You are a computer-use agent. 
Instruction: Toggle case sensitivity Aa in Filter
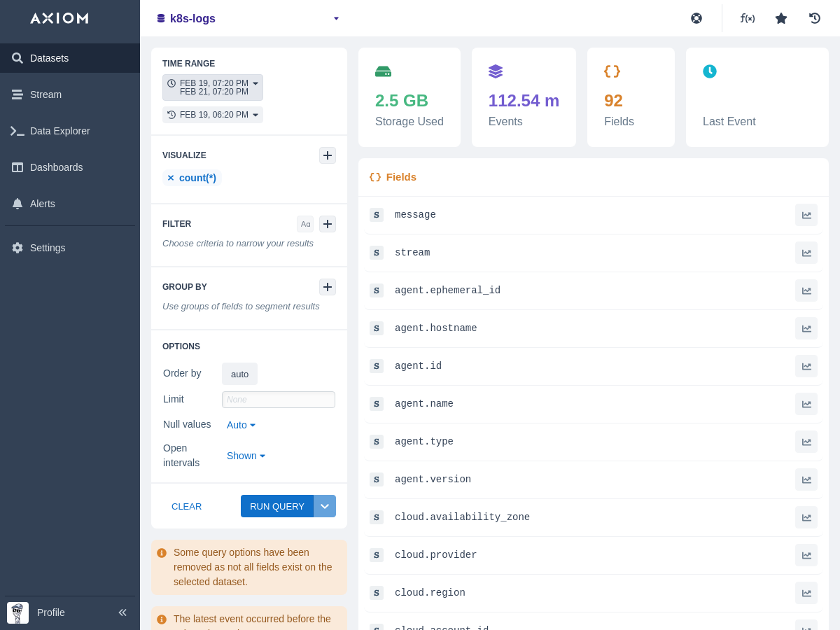pyautogui.click(x=305, y=224)
